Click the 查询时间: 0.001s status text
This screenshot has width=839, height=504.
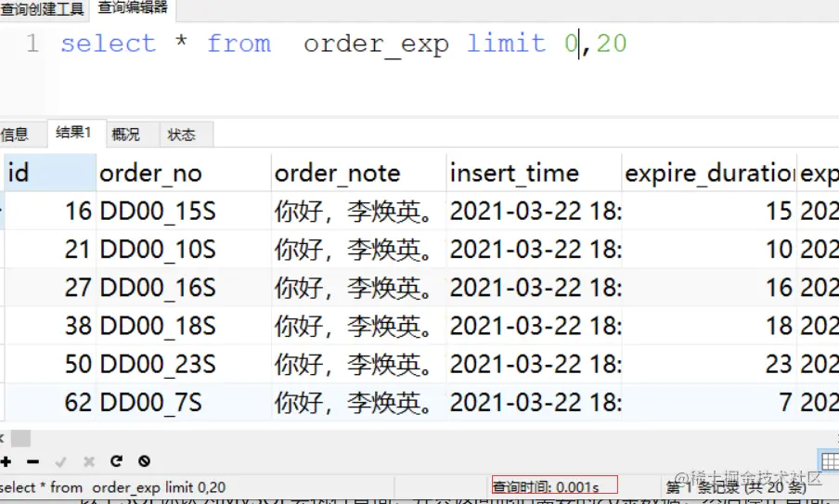tap(546, 487)
